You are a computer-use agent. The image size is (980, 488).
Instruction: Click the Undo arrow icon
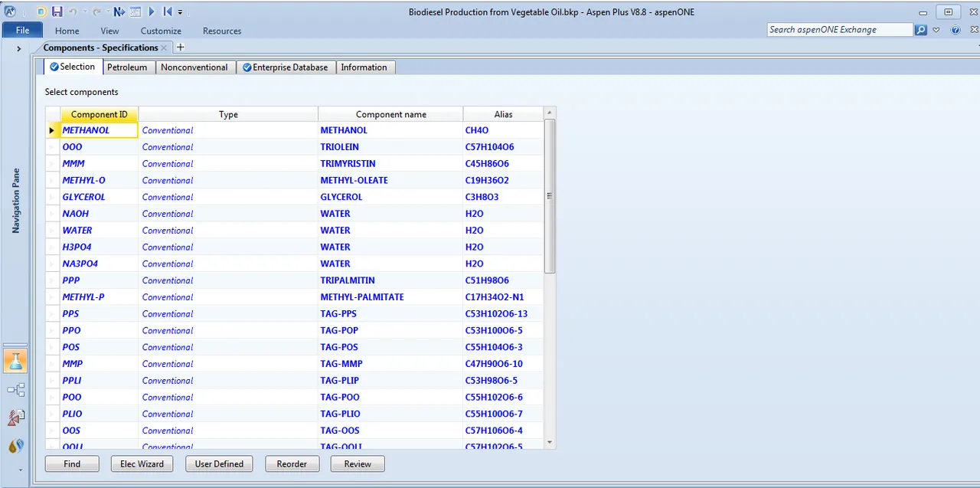[73, 12]
